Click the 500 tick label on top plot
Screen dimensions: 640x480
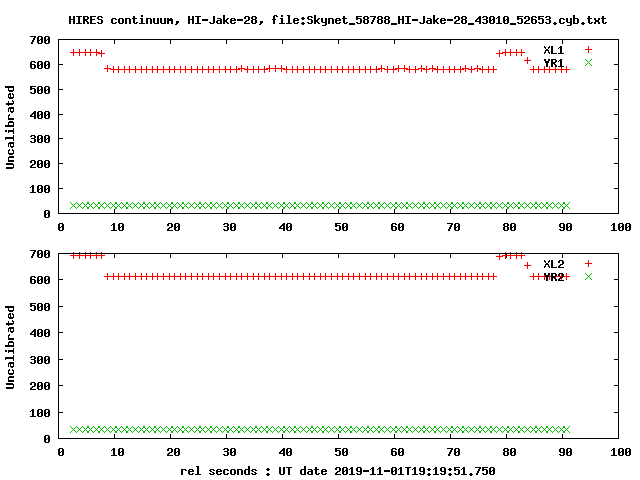[x=40, y=90]
